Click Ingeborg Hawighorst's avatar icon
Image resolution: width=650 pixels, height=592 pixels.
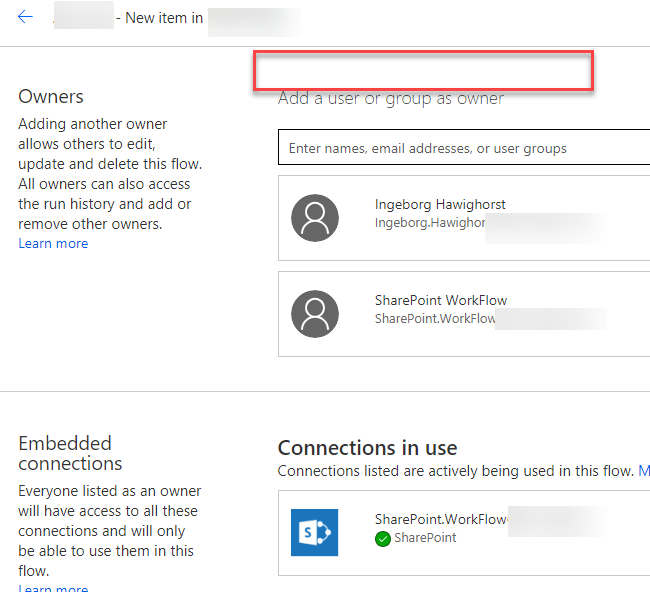point(315,218)
